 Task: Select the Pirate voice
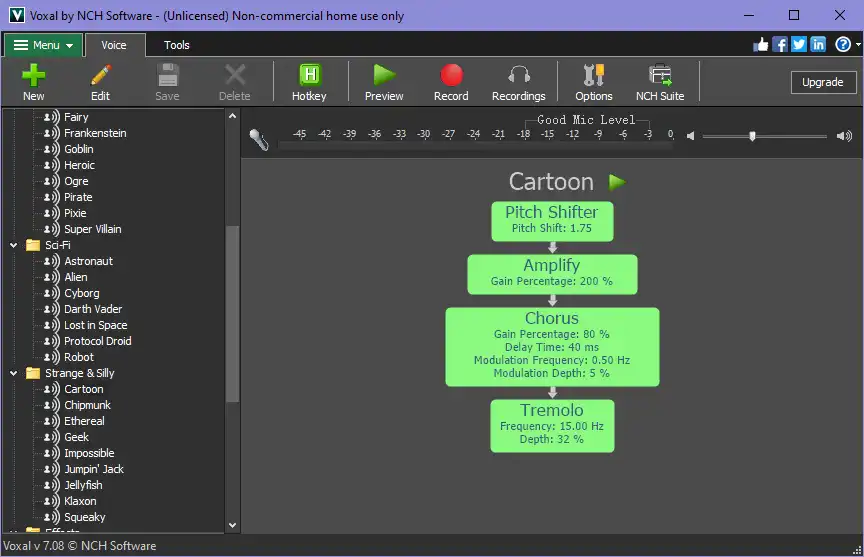pos(78,197)
